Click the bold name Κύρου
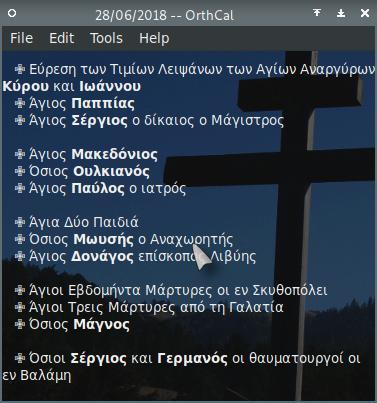 [x=26, y=87]
